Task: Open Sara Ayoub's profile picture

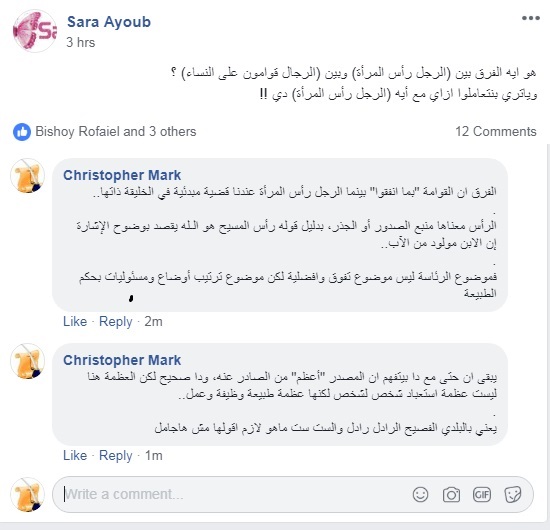Action: (34, 31)
